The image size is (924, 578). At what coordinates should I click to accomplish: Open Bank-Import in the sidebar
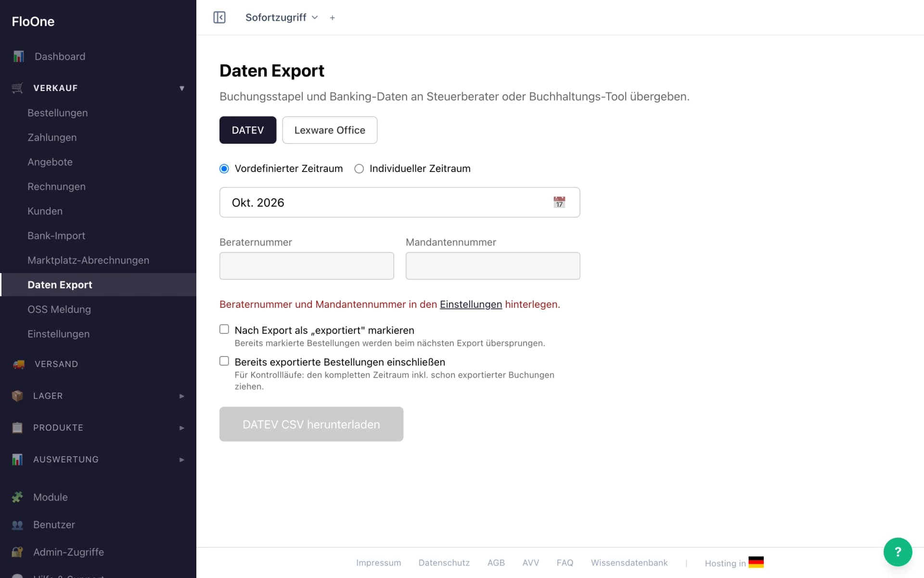56,236
